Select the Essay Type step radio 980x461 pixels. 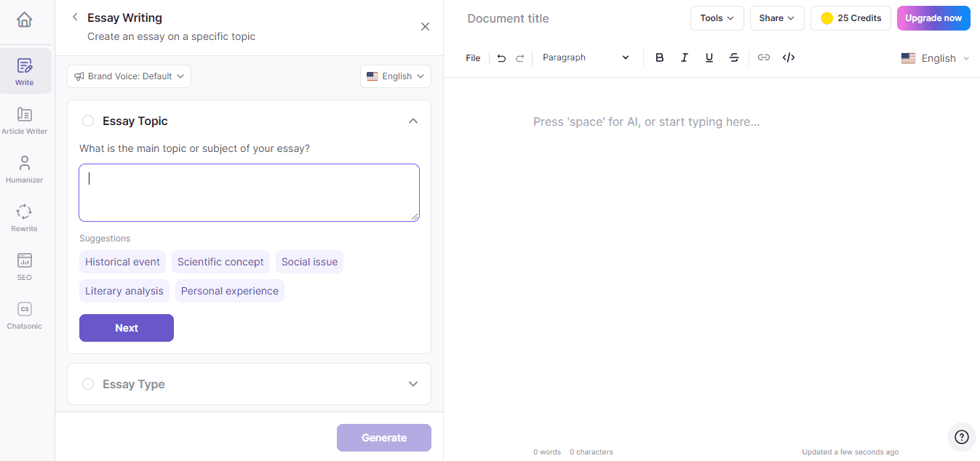(x=88, y=384)
